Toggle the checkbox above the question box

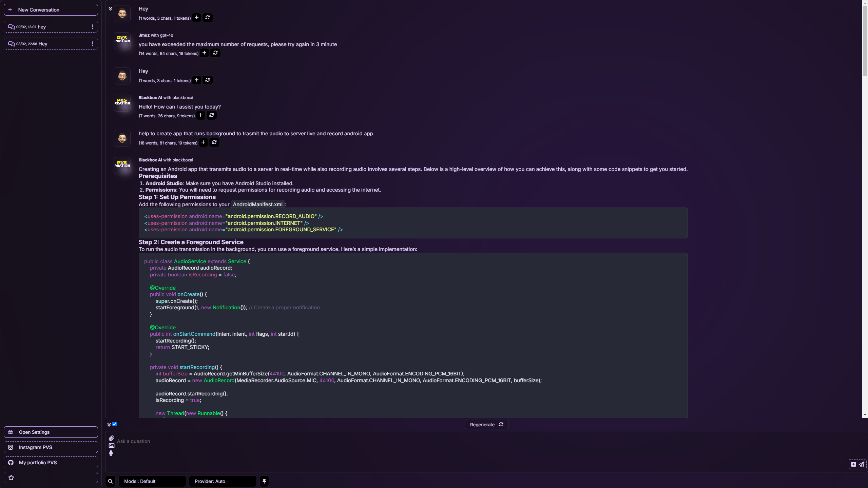click(115, 424)
